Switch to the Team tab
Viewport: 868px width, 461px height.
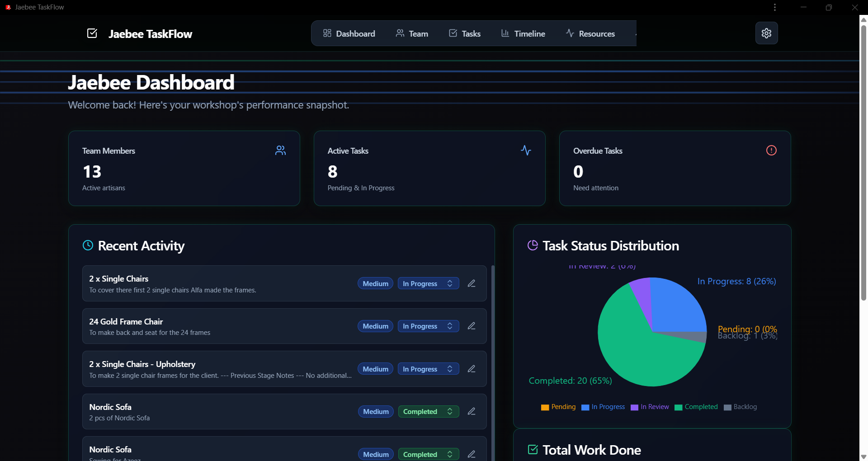(x=412, y=33)
